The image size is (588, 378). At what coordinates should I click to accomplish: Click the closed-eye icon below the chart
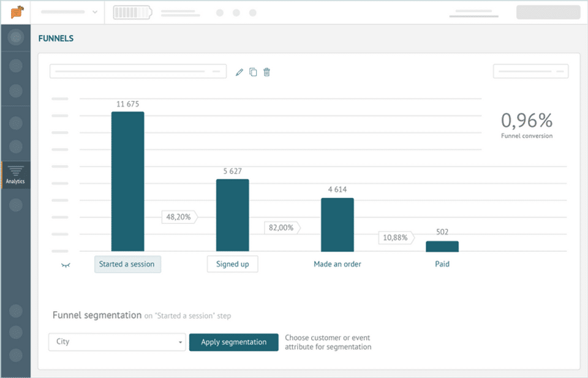pyautogui.click(x=66, y=265)
